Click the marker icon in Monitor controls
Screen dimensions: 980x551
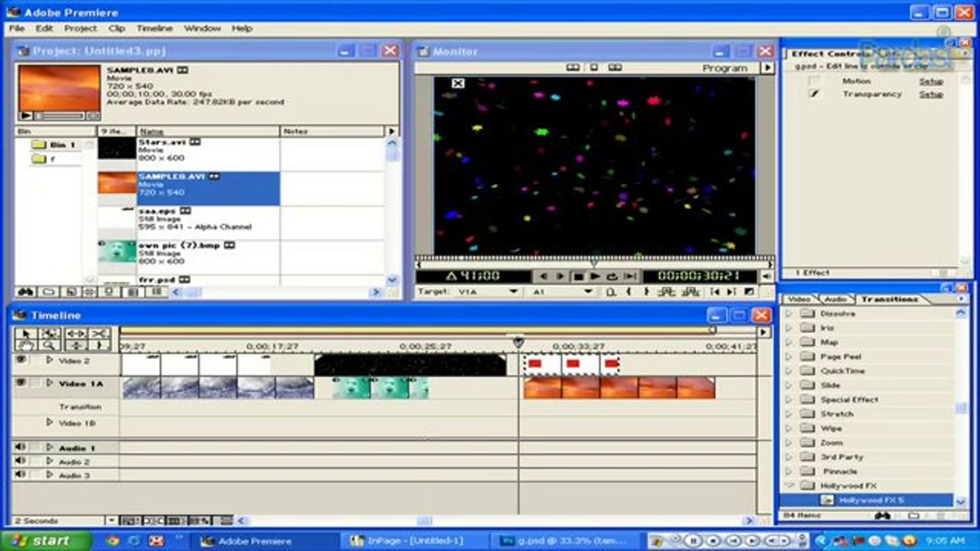[610, 292]
